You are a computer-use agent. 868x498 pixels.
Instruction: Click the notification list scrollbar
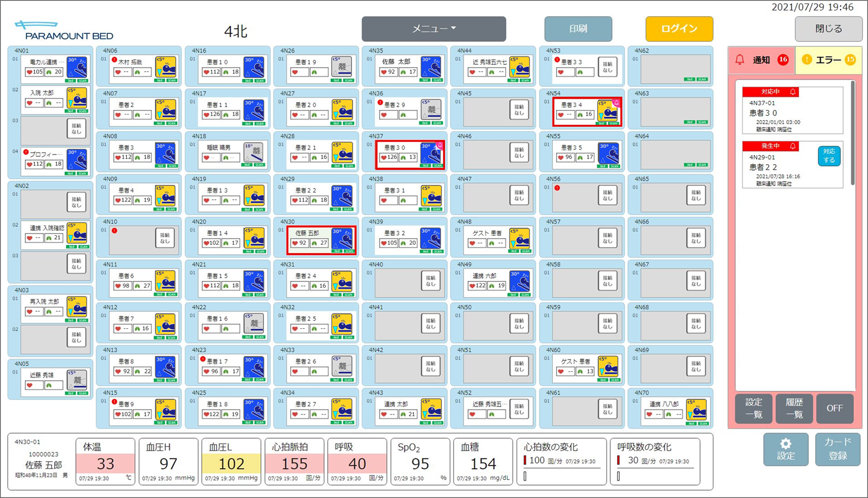click(853, 135)
